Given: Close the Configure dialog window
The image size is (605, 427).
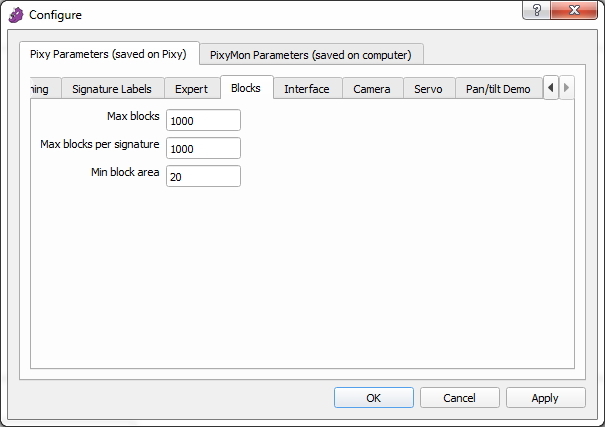Looking at the screenshot, I should click(574, 10).
